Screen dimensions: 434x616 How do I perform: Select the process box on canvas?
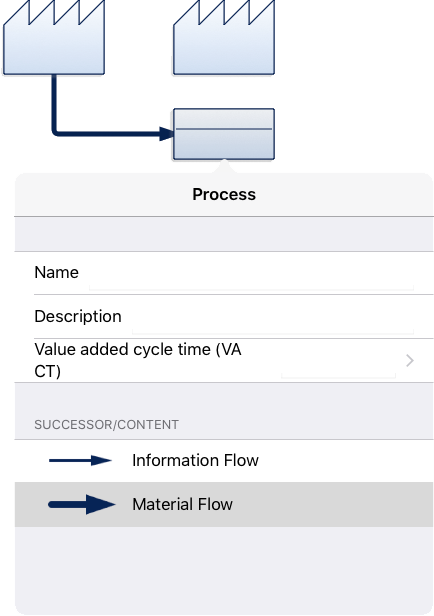pos(224,134)
